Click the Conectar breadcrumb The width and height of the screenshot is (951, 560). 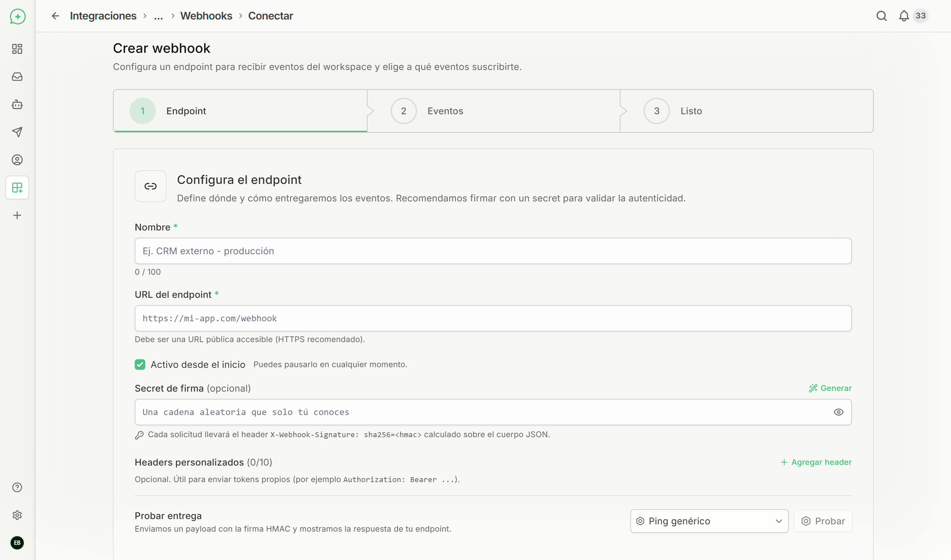tap(270, 16)
